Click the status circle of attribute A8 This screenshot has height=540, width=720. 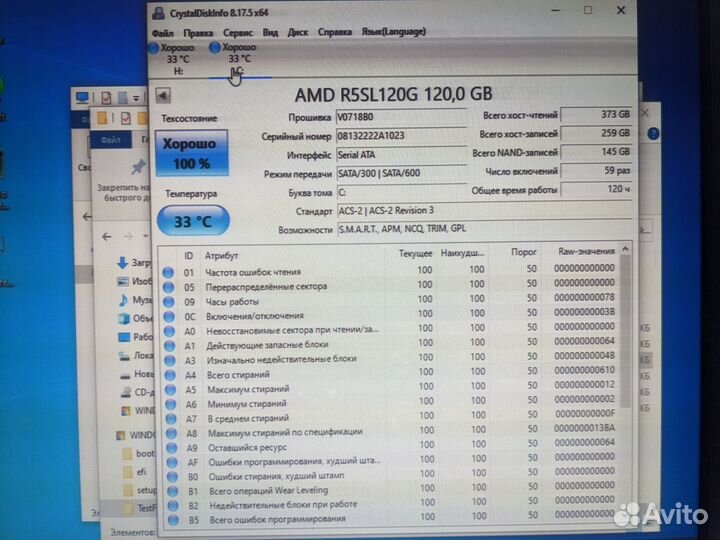tap(171, 433)
